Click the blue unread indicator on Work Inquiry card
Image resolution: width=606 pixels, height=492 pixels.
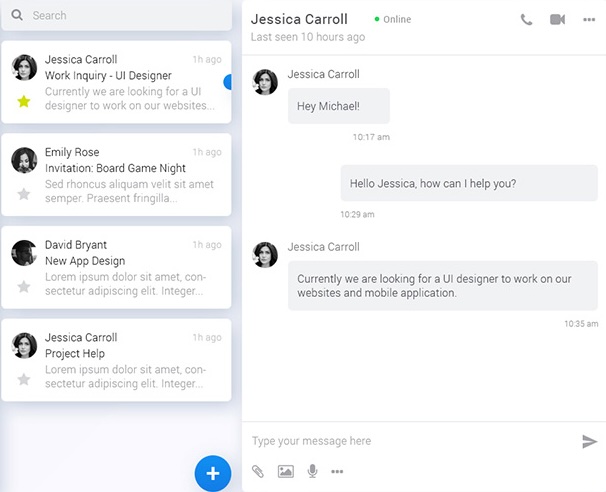click(x=228, y=82)
